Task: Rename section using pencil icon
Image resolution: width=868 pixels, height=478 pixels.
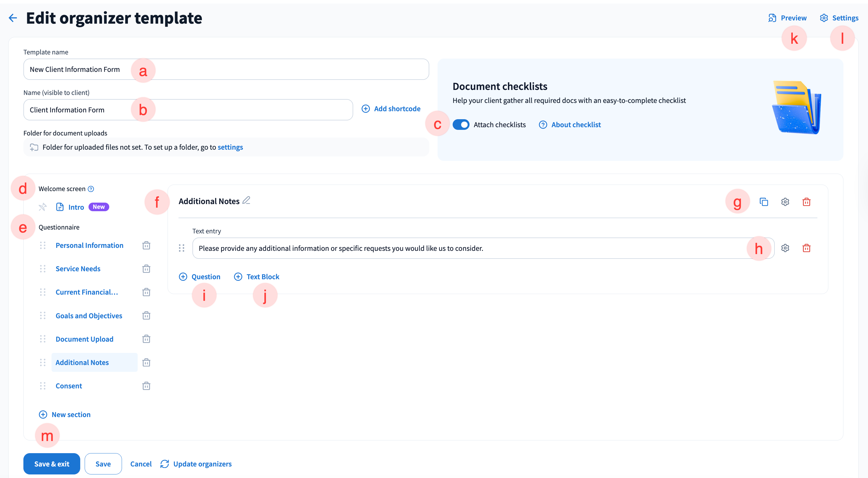Action: click(x=246, y=200)
